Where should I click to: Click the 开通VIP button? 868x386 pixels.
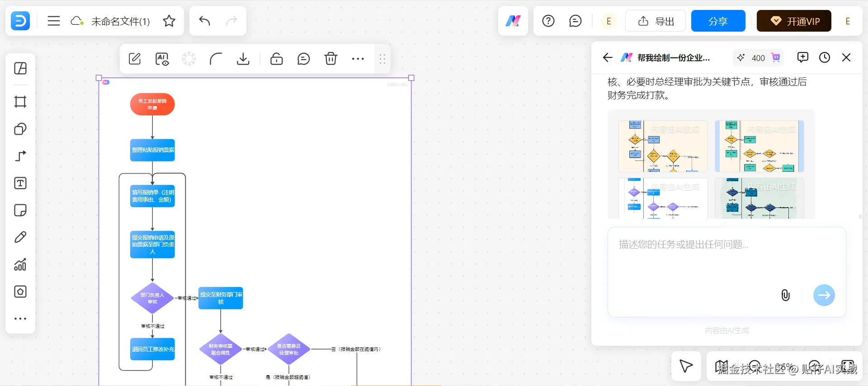(x=794, y=21)
